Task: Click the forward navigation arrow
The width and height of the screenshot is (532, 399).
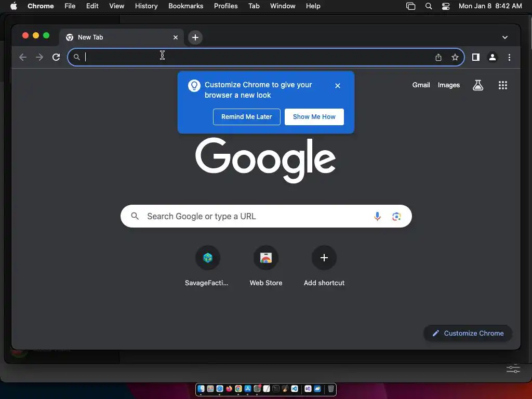Action: (39, 57)
